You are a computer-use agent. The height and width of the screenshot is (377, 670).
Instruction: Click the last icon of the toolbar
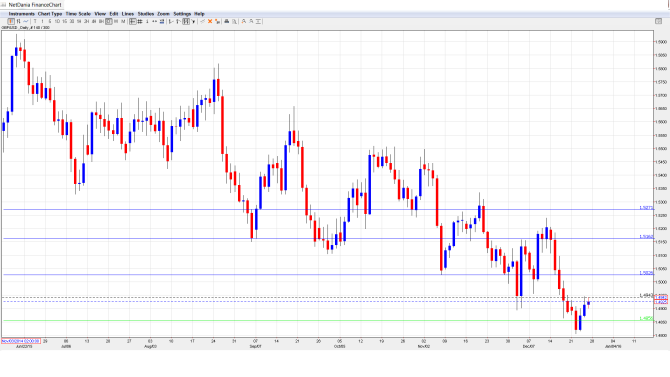[x=258, y=21]
